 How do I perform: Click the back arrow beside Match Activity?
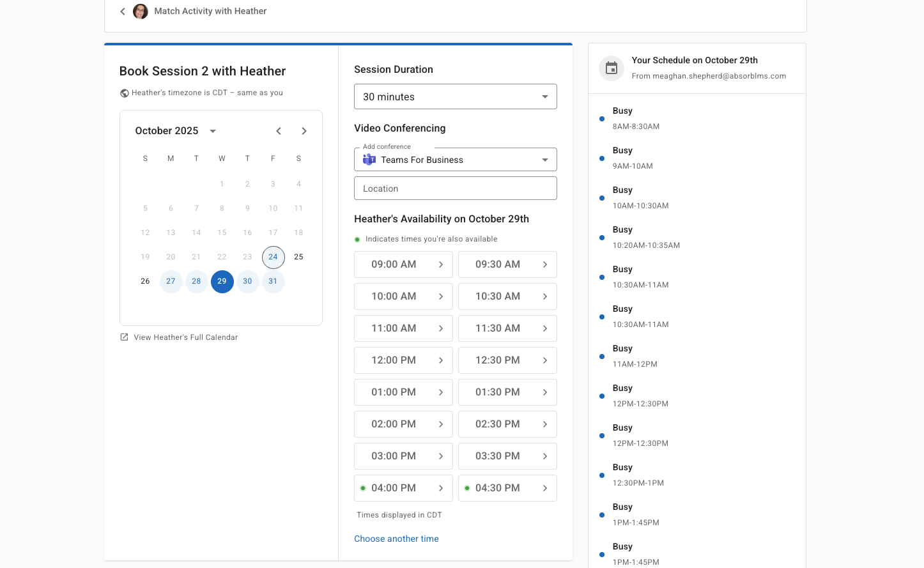pos(123,12)
